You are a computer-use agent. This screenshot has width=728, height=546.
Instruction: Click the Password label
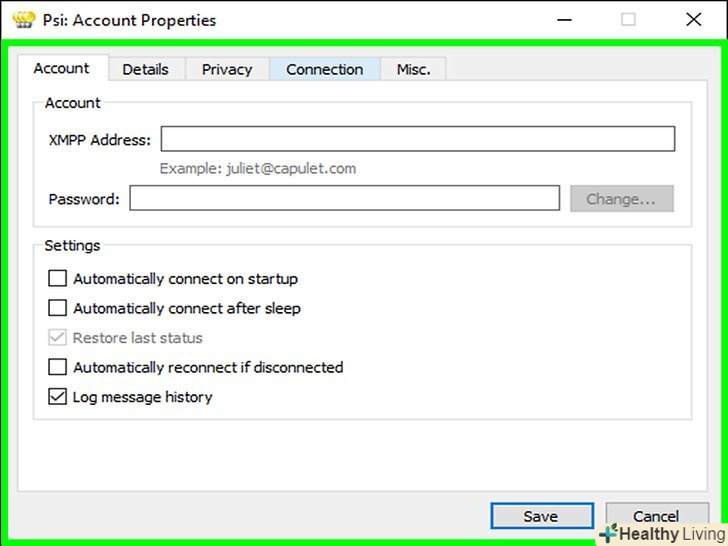[x=84, y=199]
